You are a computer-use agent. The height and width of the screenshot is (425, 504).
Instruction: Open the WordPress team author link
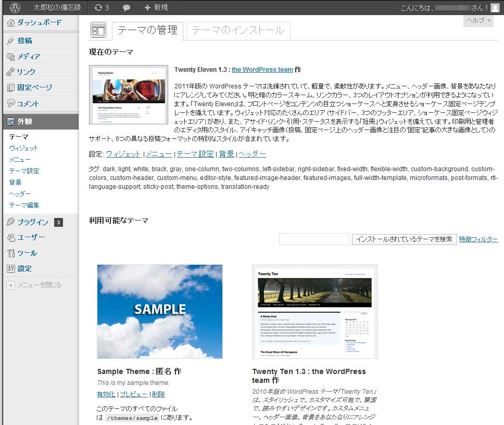point(262,69)
